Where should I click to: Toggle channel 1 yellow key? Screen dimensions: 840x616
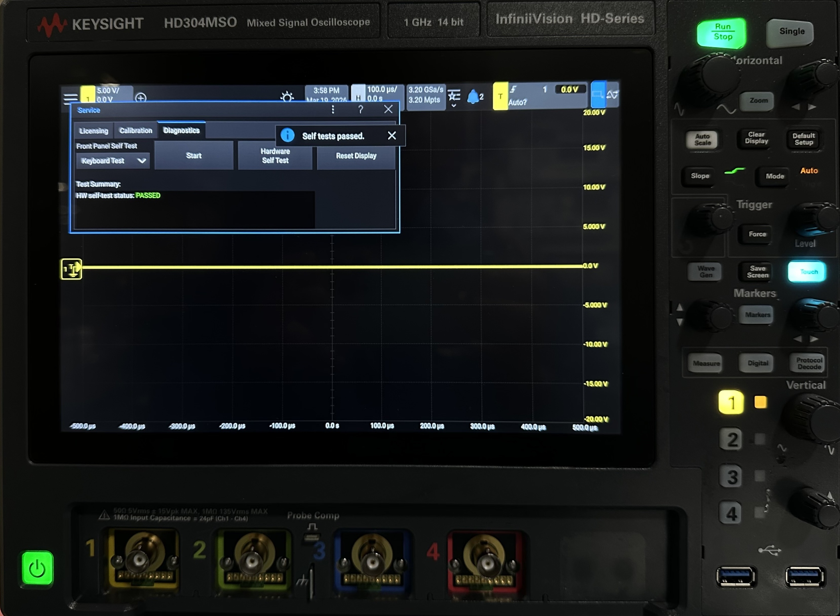pyautogui.click(x=731, y=402)
